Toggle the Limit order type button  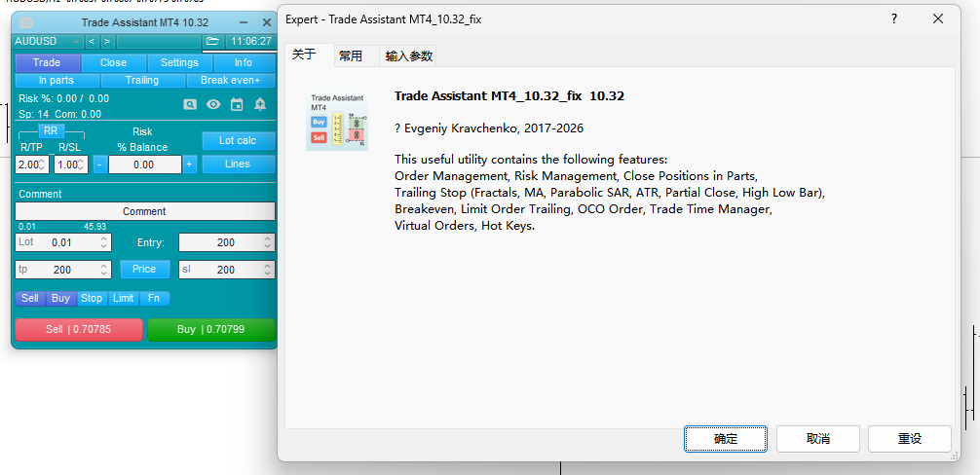tap(123, 298)
